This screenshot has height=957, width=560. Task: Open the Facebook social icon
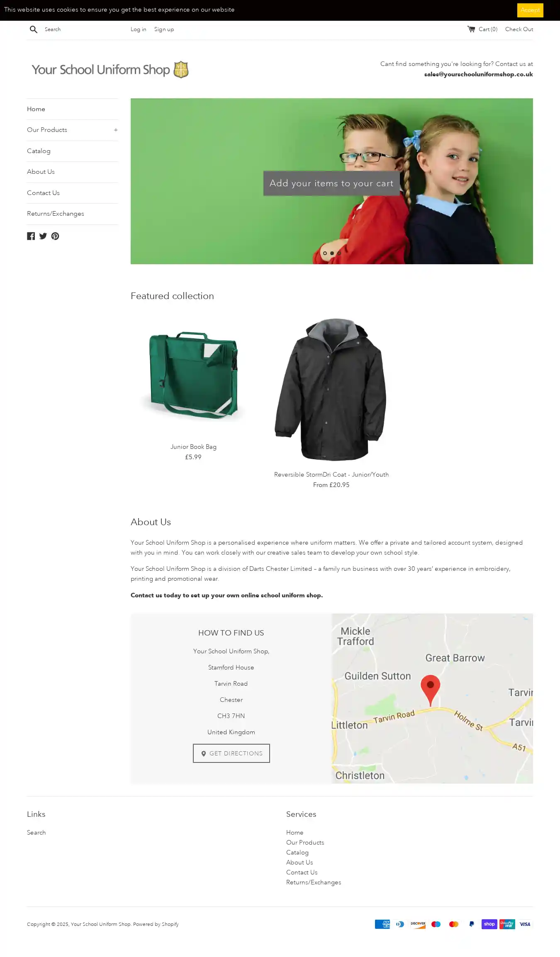(x=31, y=236)
